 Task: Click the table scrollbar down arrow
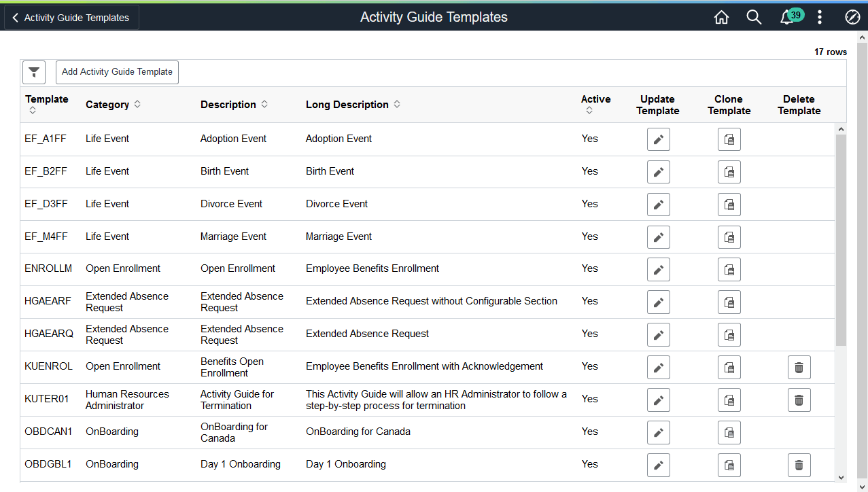click(x=841, y=478)
